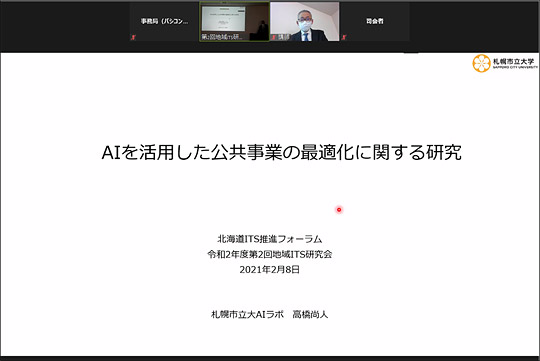Screen dimensions: 540x361
Task: Select the masked lecturer's video thumbnail
Action: tap(304, 21)
